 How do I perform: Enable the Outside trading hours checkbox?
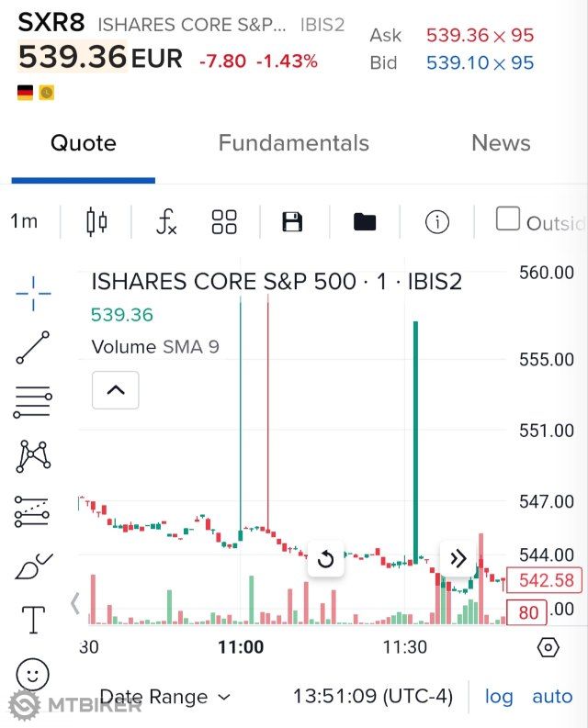click(x=507, y=218)
